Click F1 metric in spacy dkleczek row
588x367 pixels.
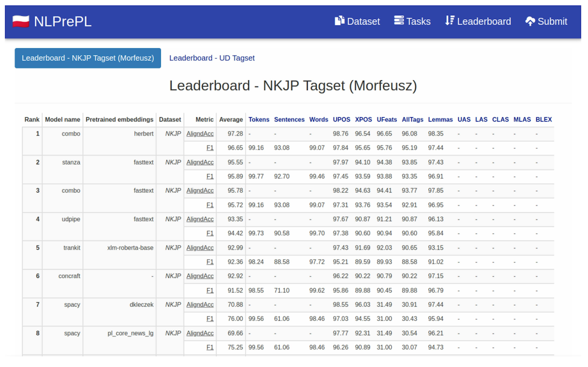coord(210,319)
